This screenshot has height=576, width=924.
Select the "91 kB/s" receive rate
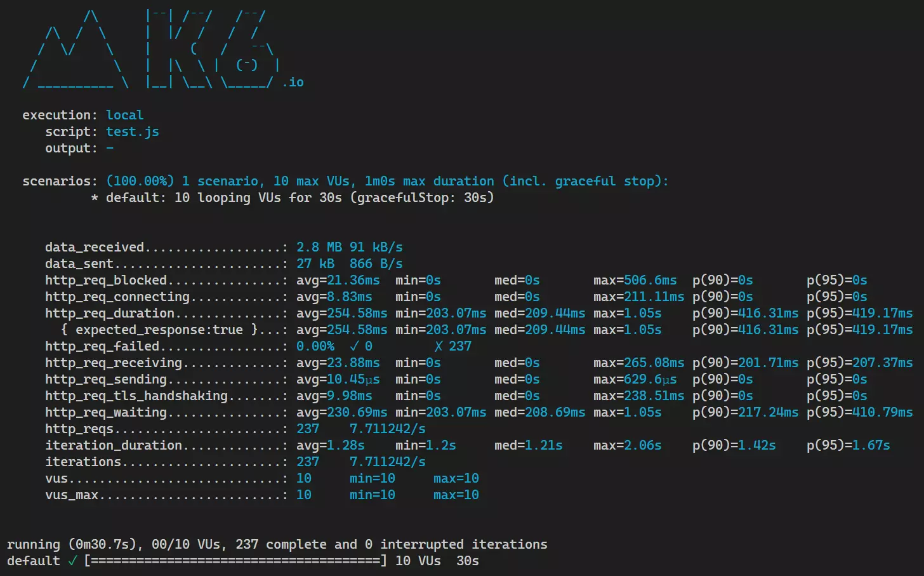click(376, 247)
